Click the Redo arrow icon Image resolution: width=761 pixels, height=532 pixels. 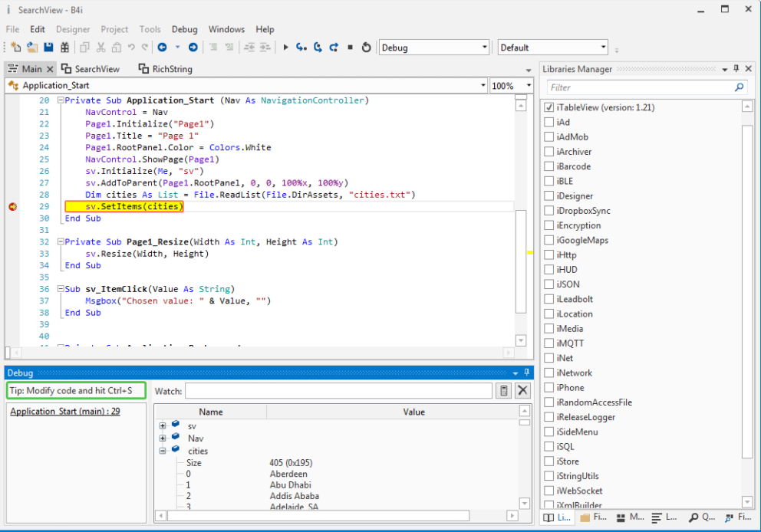pyautogui.click(x=145, y=47)
